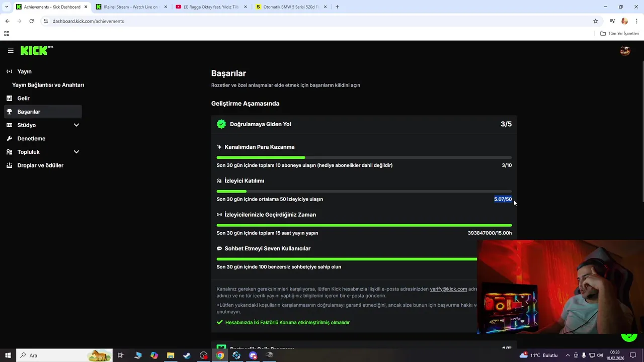Open the hamburger menu beside Kick logo
The width and height of the screenshot is (644, 362).
[11, 51]
